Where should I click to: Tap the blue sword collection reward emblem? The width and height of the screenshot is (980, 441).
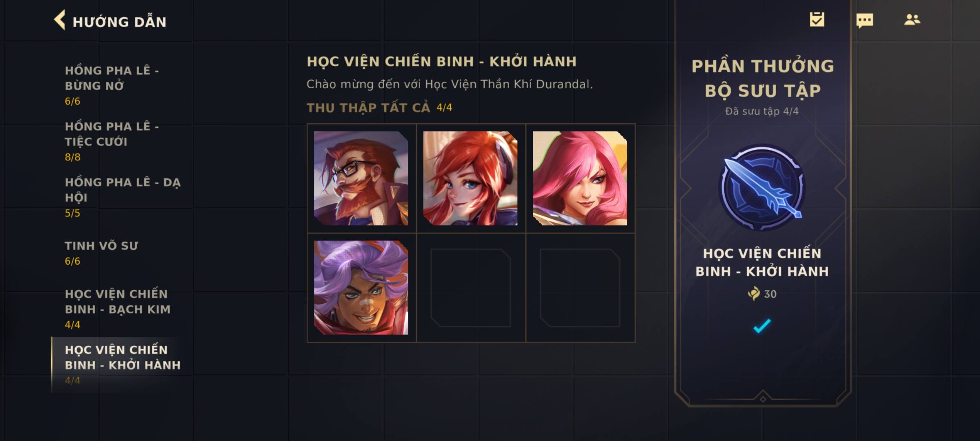[x=762, y=188]
